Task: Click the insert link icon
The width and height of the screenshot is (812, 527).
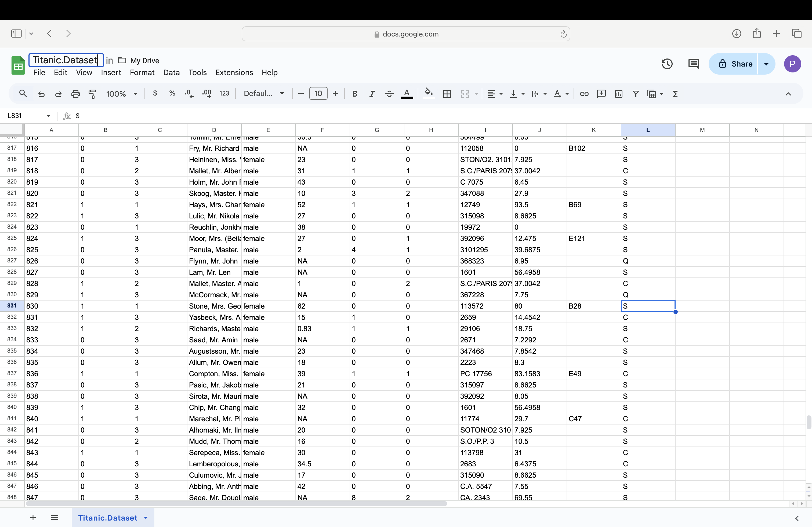Action: coord(584,94)
